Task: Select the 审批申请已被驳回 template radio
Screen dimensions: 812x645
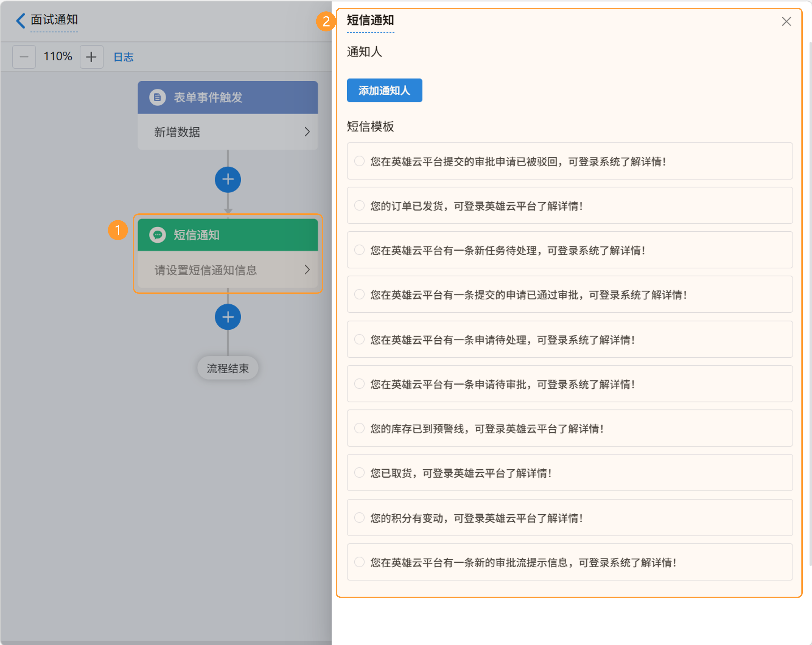Action: click(x=359, y=161)
